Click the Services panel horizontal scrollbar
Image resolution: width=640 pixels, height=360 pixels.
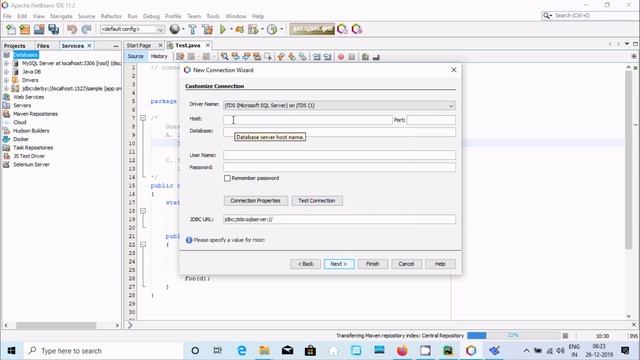56,325
